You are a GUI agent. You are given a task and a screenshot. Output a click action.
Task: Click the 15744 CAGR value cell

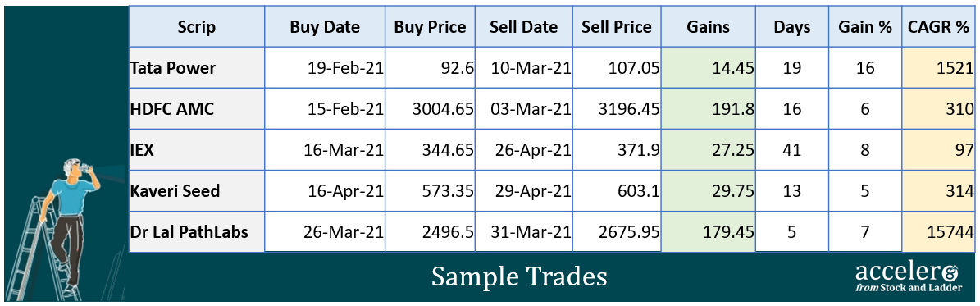[937, 232]
